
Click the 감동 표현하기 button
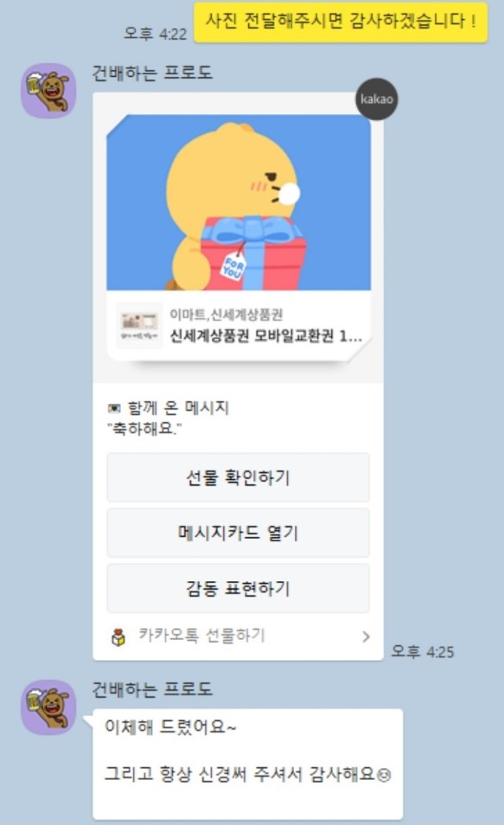pos(238,588)
